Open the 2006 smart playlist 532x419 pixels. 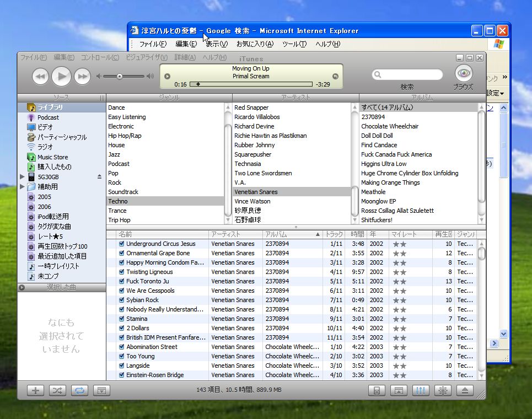pyautogui.click(x=62, y=207)
